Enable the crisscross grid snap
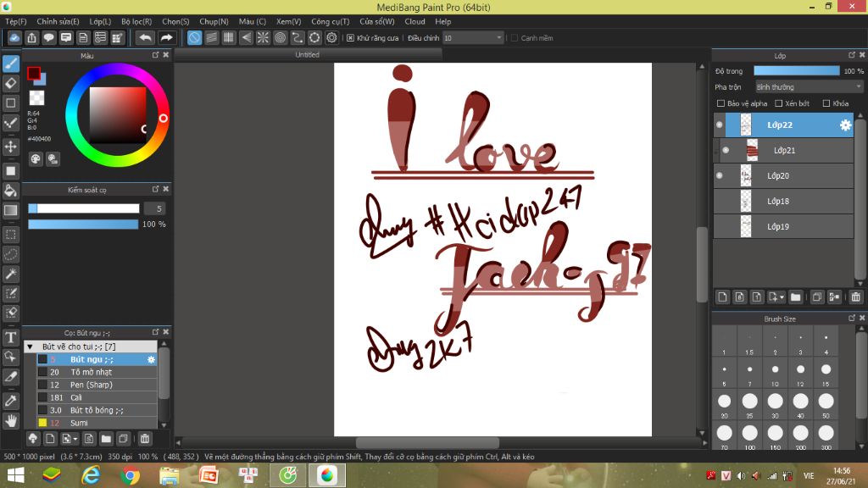Screen dimensions: 868x488 pos(229,37)
